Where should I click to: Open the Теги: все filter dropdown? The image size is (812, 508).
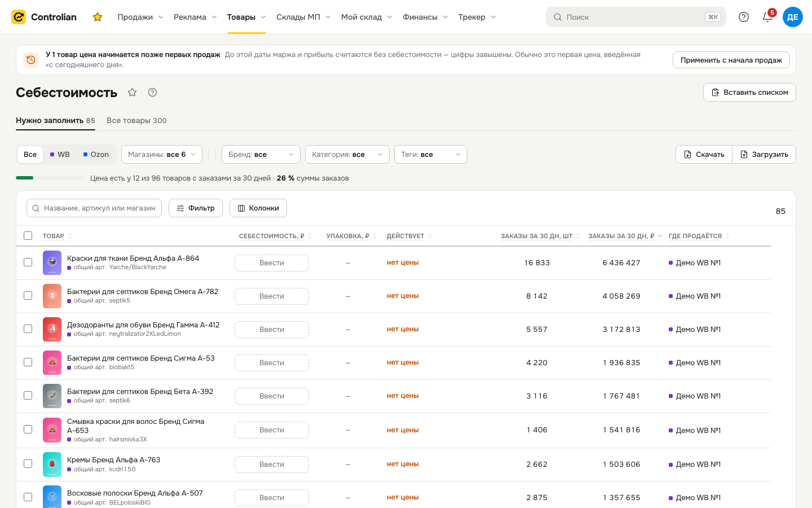(x=431, y=155)
